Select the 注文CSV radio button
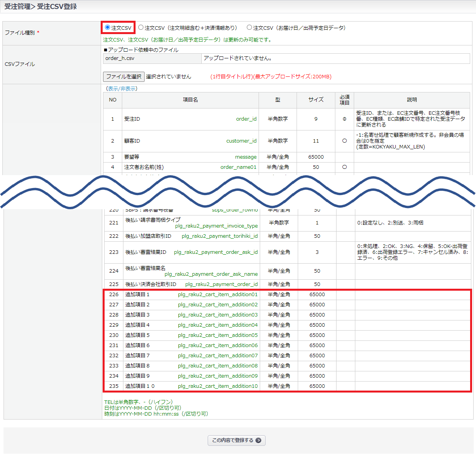This screenshot has width=476, height=456. pyautogui.click(x=107, y=27)
